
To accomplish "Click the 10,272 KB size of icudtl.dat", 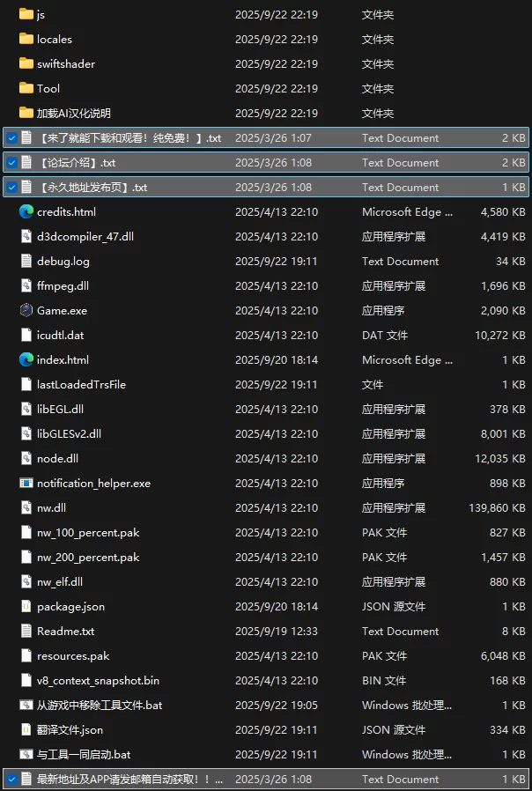I will coord(500,335).
